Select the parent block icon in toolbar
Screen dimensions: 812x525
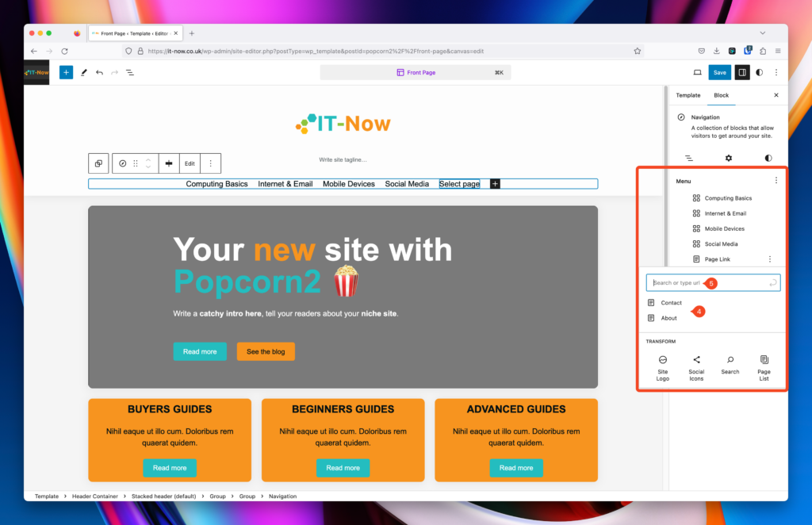(98, 163)
